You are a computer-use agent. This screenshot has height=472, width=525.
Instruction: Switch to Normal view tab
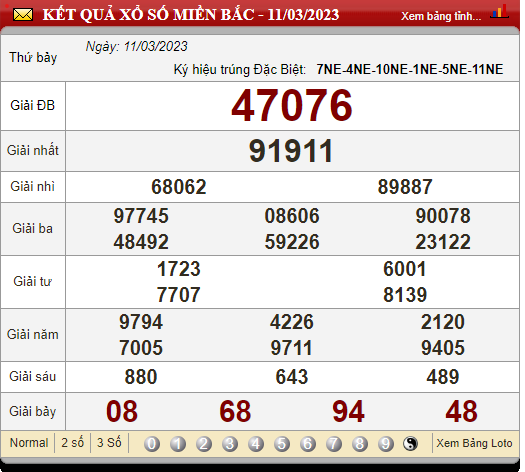point(29,443)
